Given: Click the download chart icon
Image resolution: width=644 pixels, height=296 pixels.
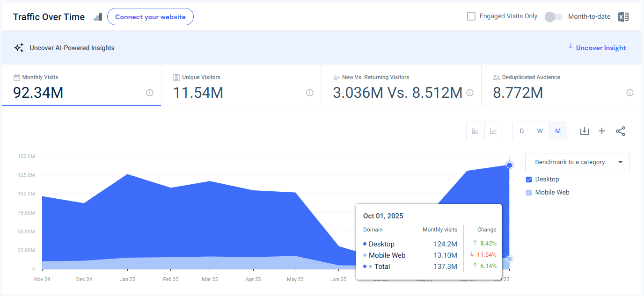Looking at the screenshot, I should coord(584,131).
